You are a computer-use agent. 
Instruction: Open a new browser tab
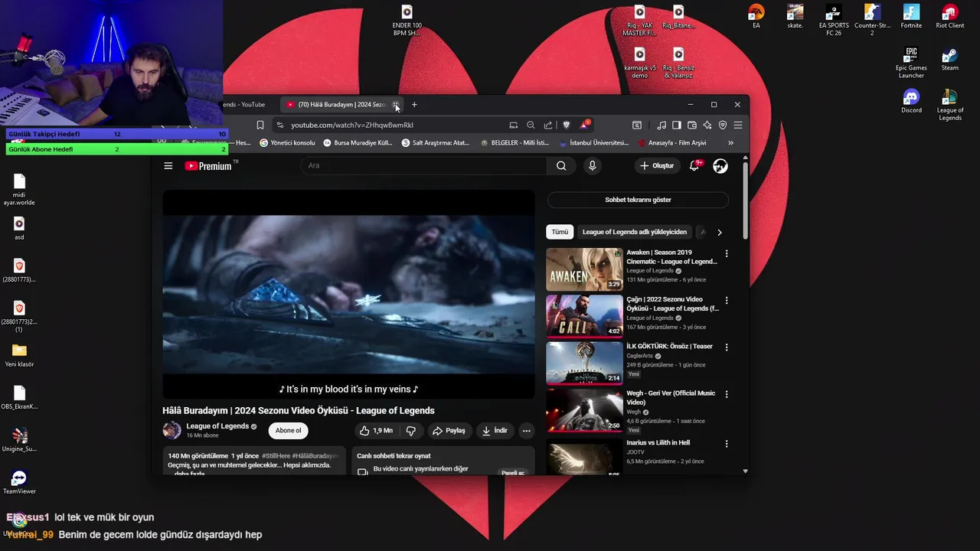(x=414, y=105)
